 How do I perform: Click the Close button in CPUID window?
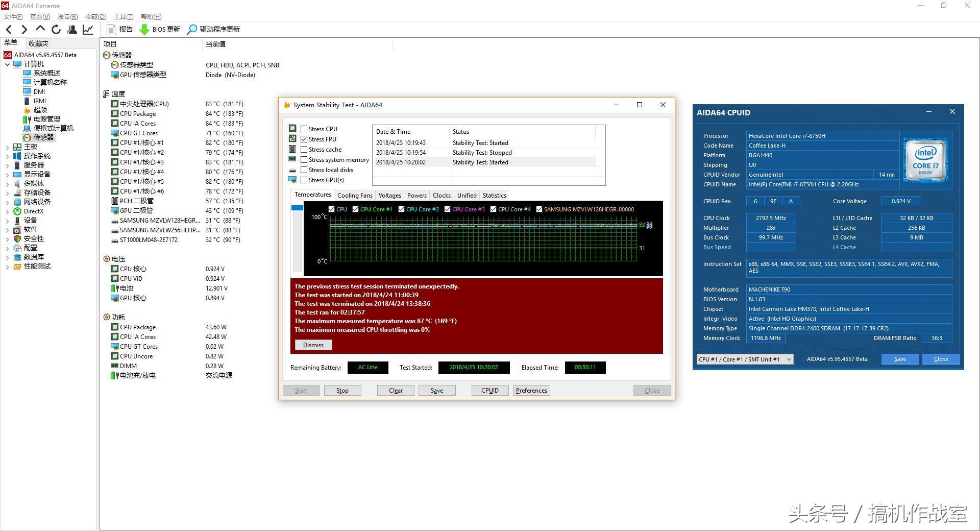tap(941, 359)
